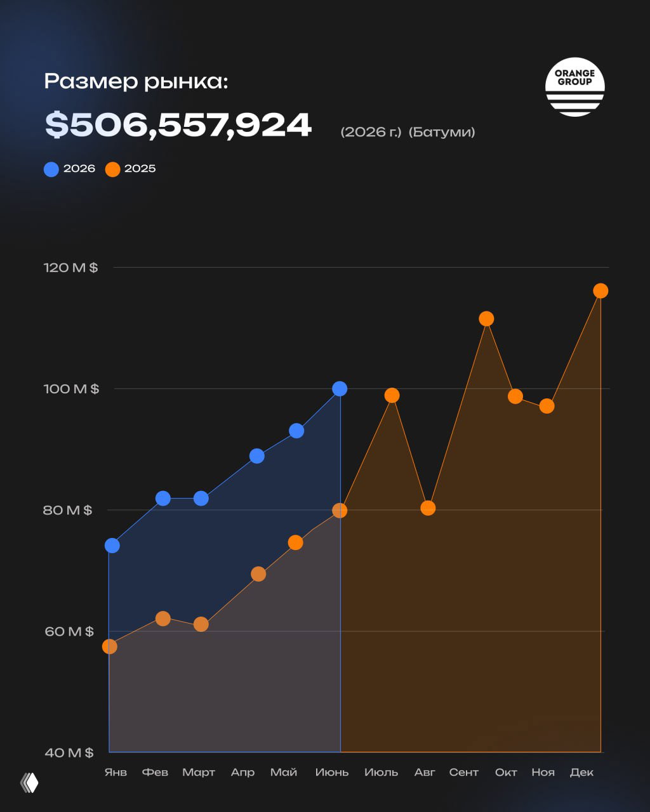Select the orange 2025 May data point
This screenshot has width=650, height=812.
tap(295, 542)
